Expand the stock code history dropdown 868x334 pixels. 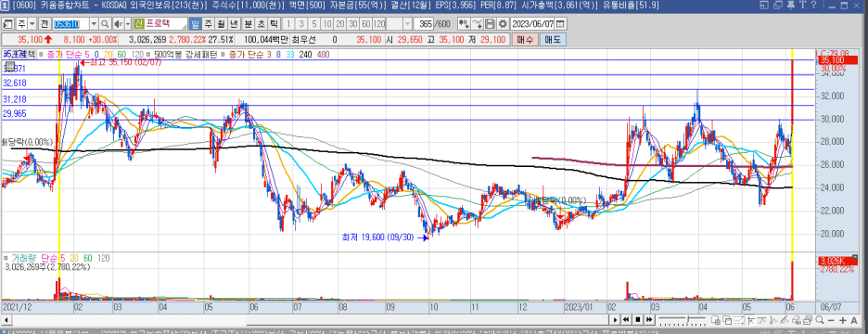tap(94, 24)
